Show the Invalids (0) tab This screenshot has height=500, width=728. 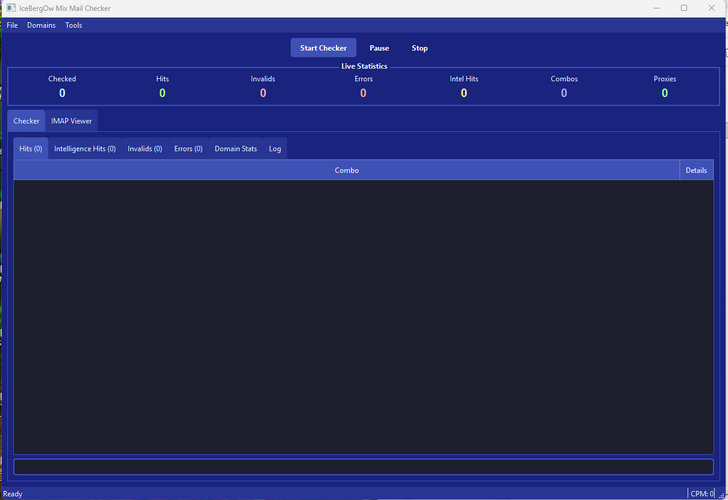click(145, 149)
